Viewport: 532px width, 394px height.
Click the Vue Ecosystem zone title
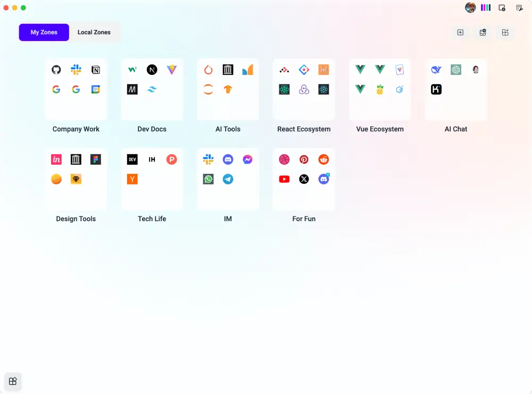(x=380, y=129)
